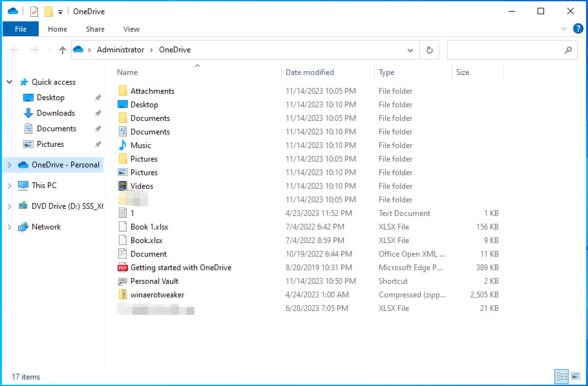Select the Book 1.xlsx file
This screenshot has height=386, width=588.
click(149, 226)
